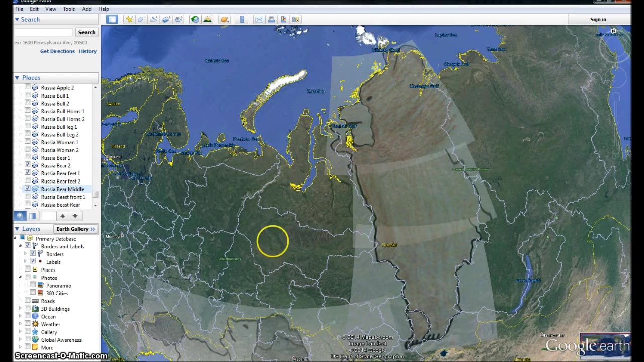Click the print icon in toolbar
644x362 pixels.
coord(271,20)
